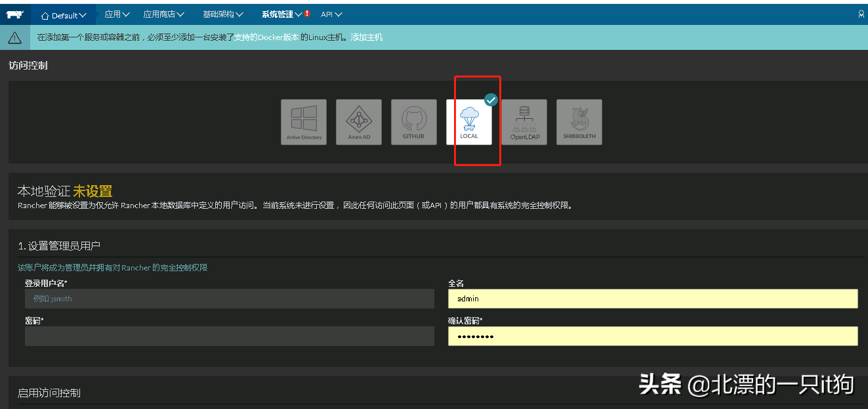The width and height of the screenshot is (868, 409).
Task: Select the LOCAL authentication provider
Action: pos(469,122)
